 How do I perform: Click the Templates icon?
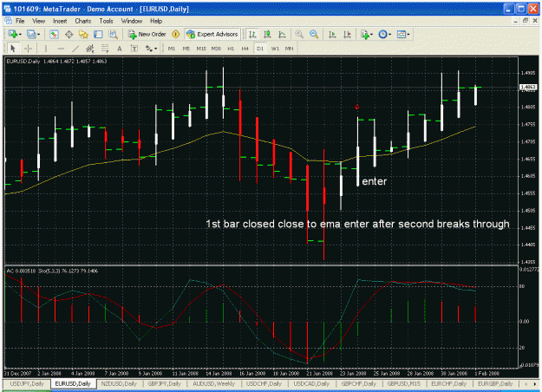[401, 34]
